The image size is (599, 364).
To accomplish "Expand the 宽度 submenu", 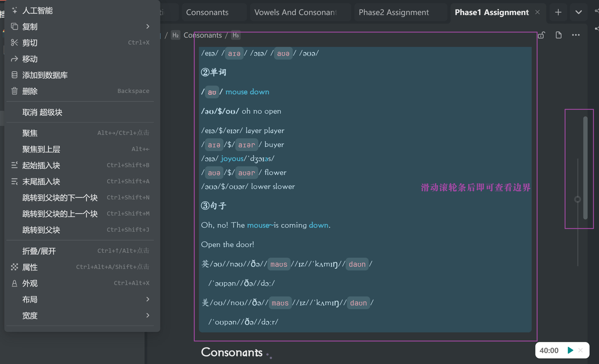I will (x=148, y=315).
